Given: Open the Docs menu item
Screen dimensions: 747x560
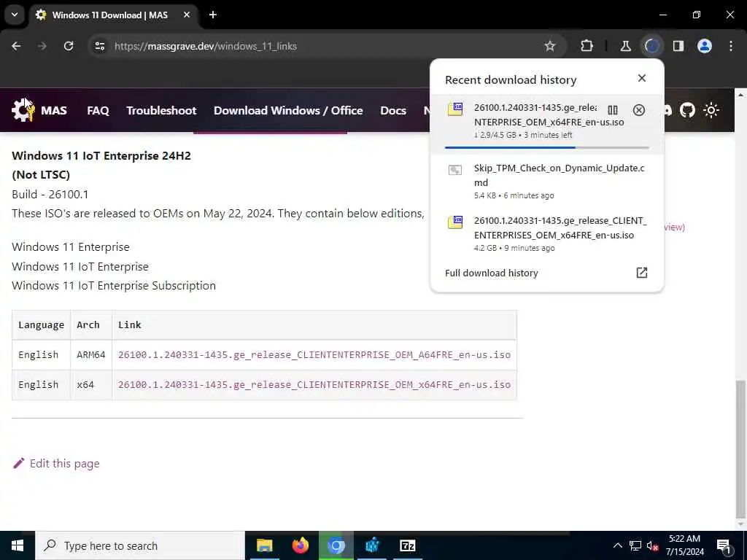Looking at the screenshot, I should (x=393, y=111).
